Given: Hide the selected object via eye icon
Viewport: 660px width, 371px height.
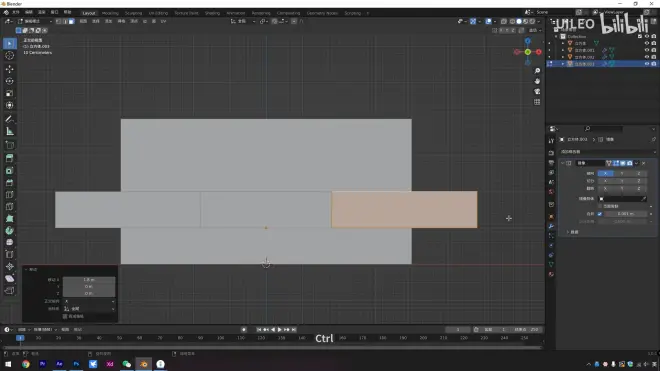Looking at the screenshot, I should coord(647,64).
